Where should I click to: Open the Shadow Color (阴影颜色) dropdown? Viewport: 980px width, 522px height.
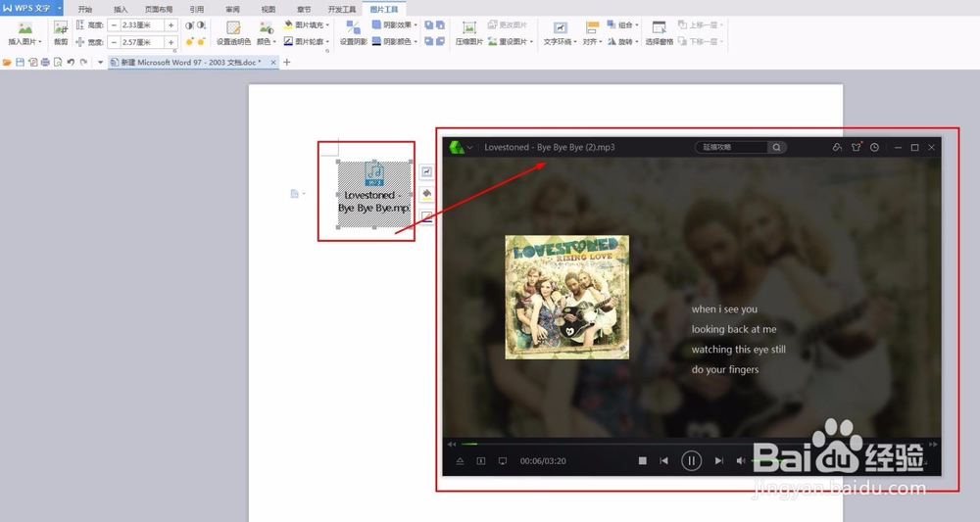coord(395,41)
